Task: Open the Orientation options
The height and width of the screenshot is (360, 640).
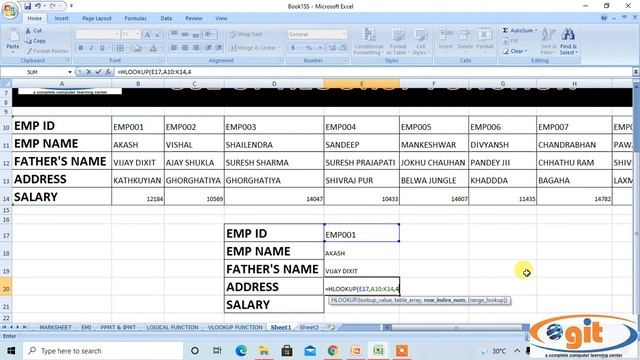Action: (210, 34)
